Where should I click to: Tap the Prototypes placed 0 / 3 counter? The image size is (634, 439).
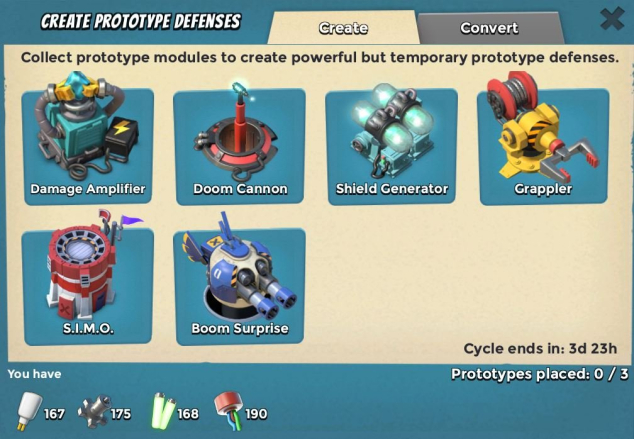[x=540, y=374]
